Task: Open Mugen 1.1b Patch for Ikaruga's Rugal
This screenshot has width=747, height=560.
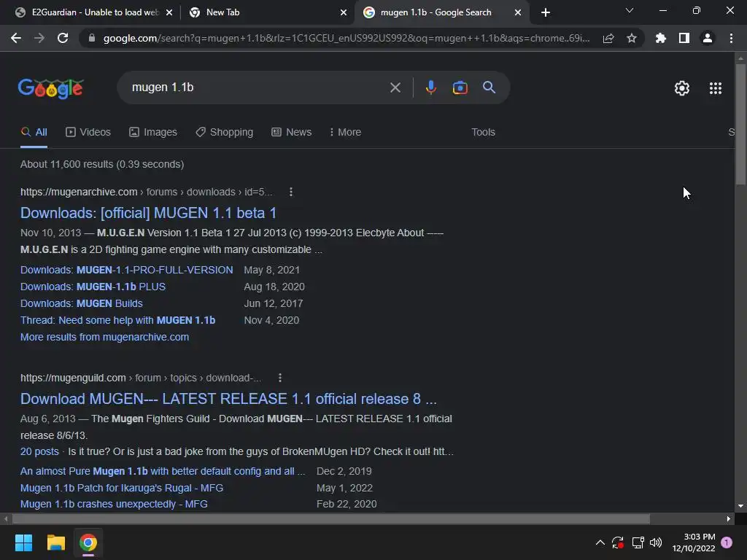Action: click(x=122, y=488)
